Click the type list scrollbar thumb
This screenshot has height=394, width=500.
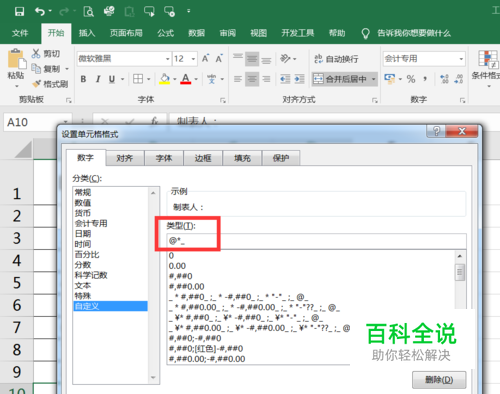point(460,272)
